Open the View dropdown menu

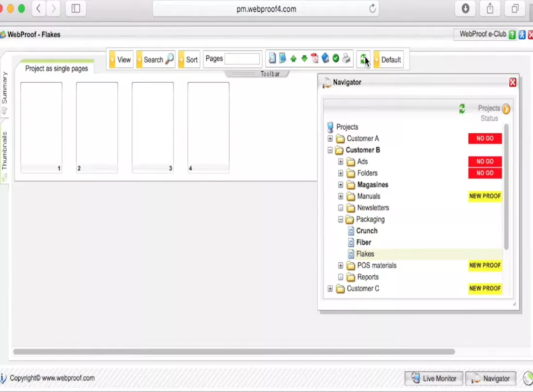pyautogui.click(x=121, y=60)
